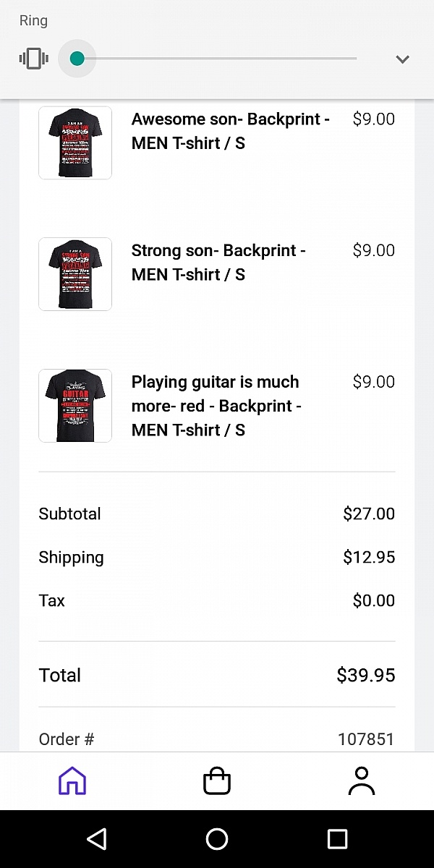
Task: Open Playing guitar T-shirt thumbnail
Action: coord(75,406)
